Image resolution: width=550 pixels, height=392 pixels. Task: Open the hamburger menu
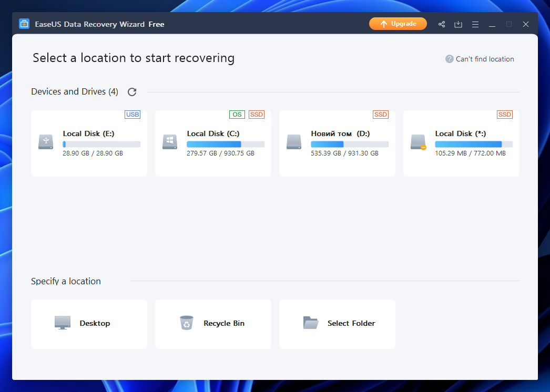point(475,24)
